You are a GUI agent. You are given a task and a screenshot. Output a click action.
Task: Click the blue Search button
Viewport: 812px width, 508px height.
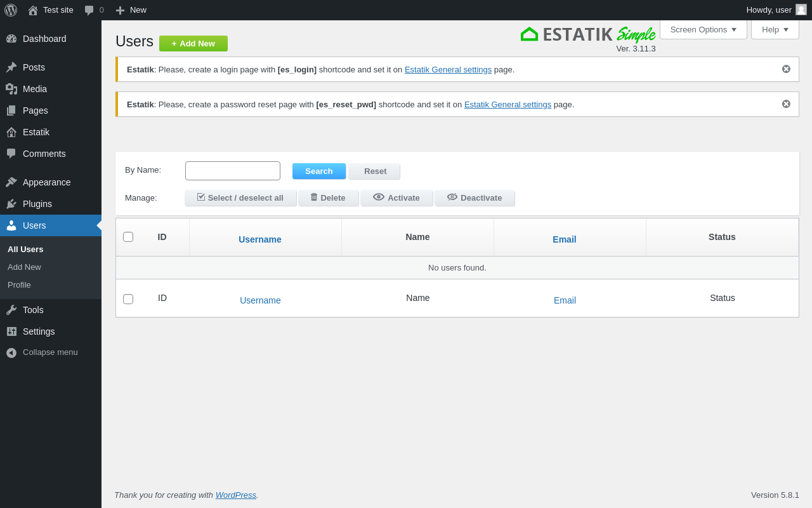click(x=319, y=171)
